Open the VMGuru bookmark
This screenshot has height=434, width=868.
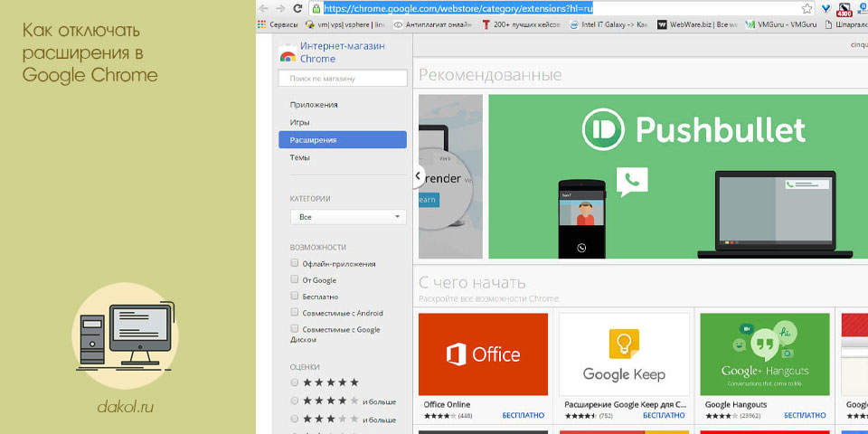pos(781,24)
